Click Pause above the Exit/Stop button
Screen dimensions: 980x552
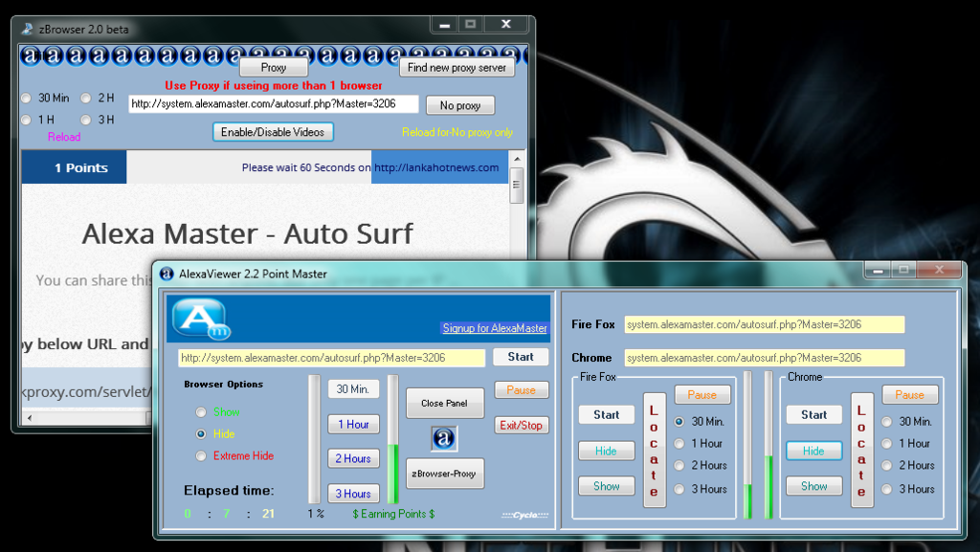coord(522,390)
